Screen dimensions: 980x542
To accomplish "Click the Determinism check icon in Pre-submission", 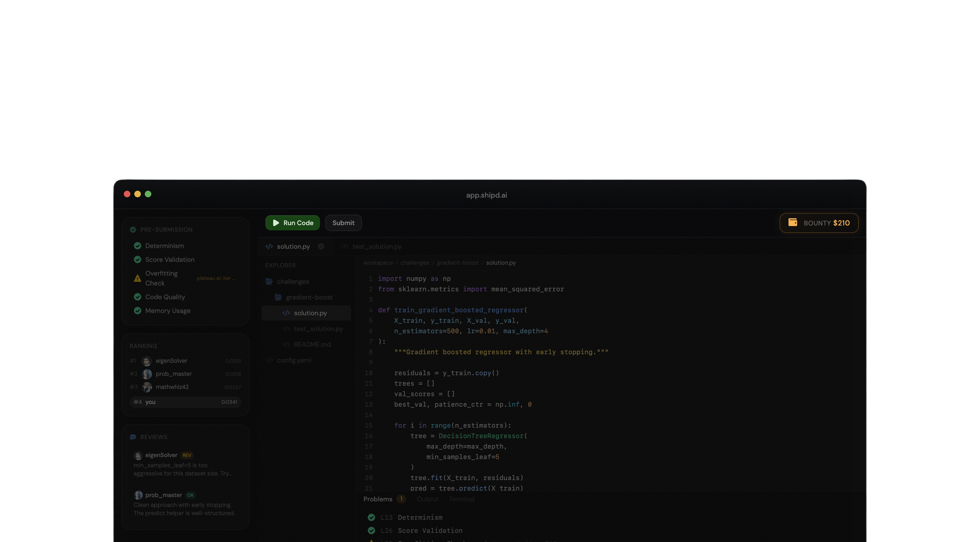I will pyautogui.click(x=137, y=245).
